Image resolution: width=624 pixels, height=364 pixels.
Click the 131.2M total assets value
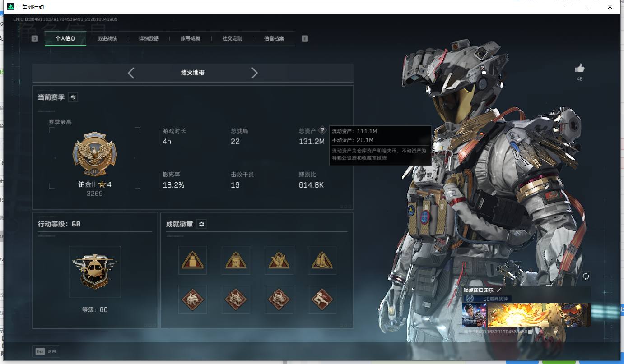(x=312, y=142)
